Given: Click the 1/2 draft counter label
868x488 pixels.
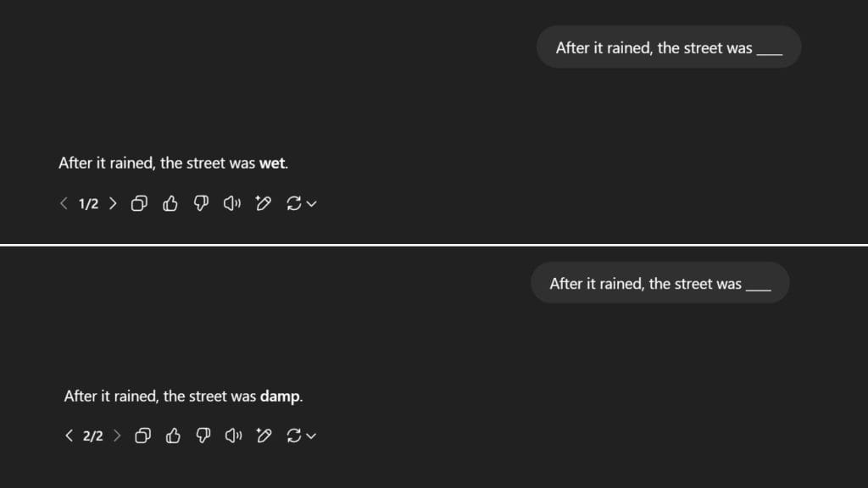Looking at the screenshot, I should 87,203.
